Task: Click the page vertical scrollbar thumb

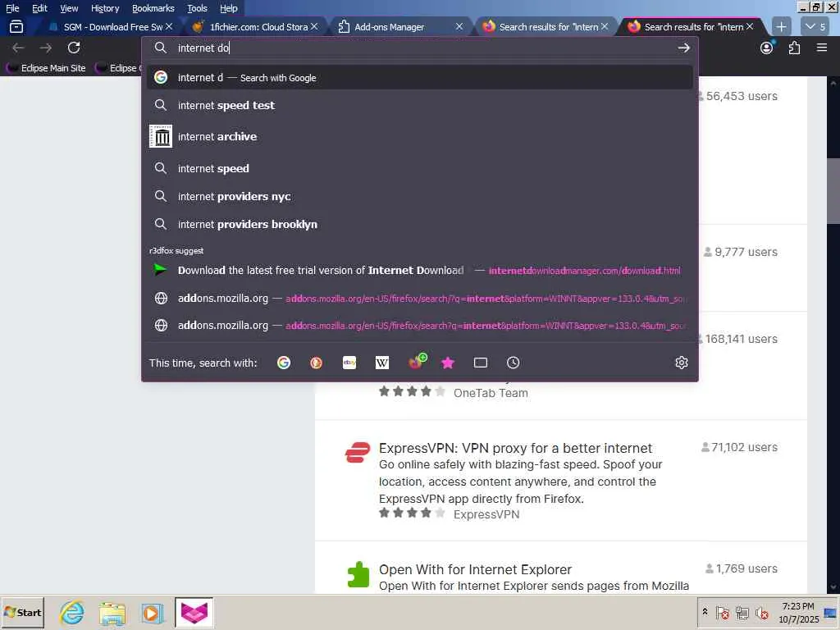Action: [x=833, y=190]
